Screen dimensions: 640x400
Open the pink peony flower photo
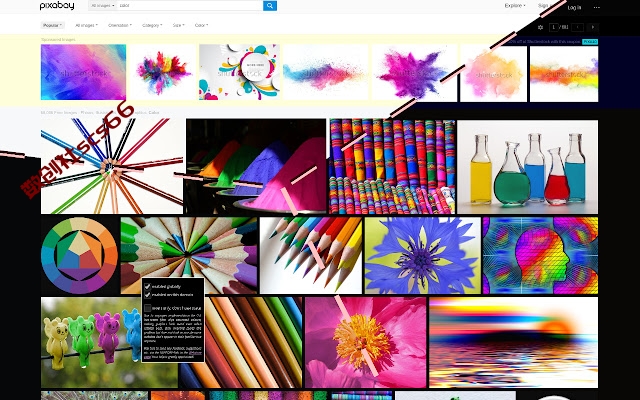click(366, 342)
